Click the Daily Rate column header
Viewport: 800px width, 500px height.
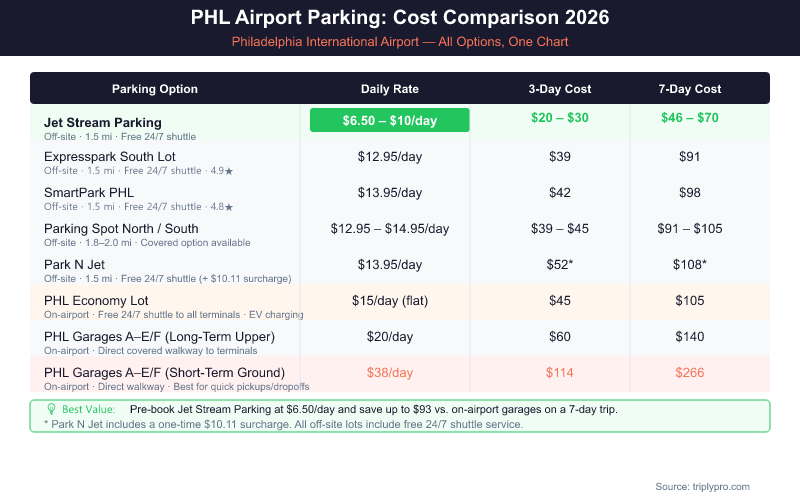click(x=389, y=89)
